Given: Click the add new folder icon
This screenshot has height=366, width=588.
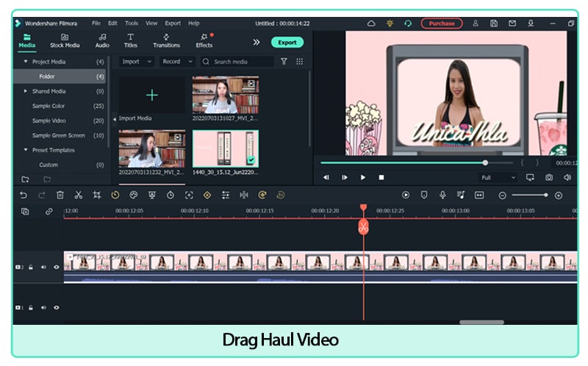Looking at the screenshot, I should 25,179.
